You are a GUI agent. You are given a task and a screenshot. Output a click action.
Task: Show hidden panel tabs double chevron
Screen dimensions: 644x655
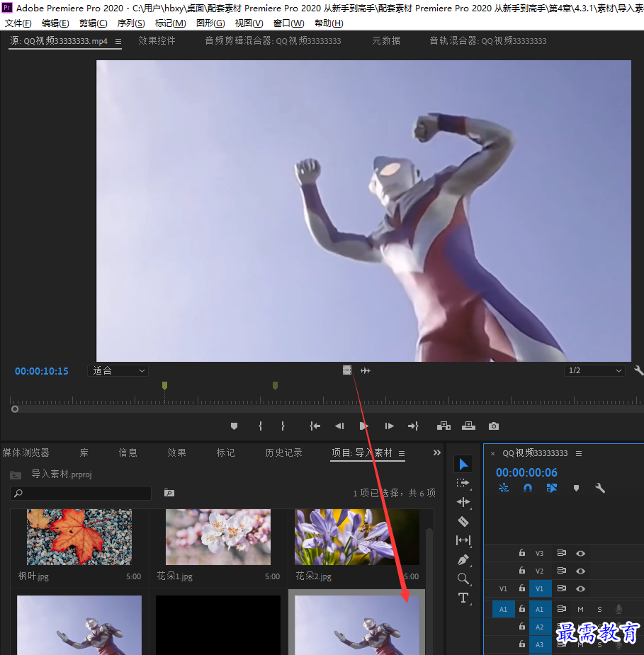(x=436, y=452)
